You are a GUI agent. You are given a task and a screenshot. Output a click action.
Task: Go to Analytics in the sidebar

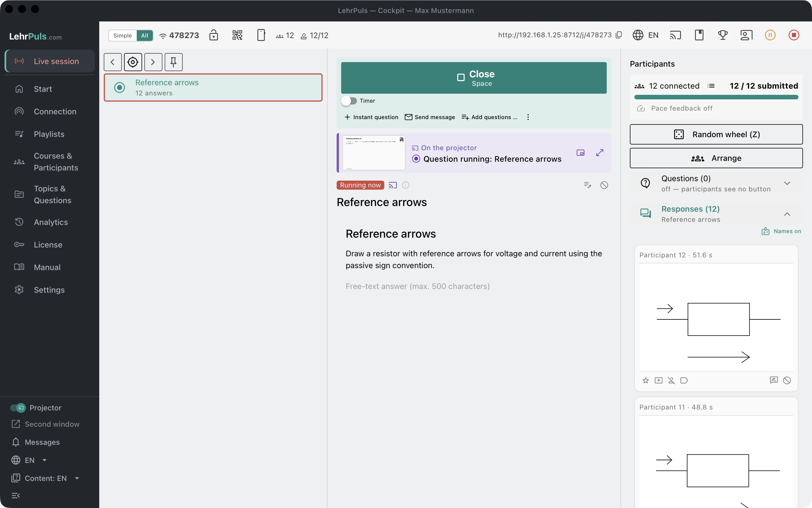tap(50, 222)
